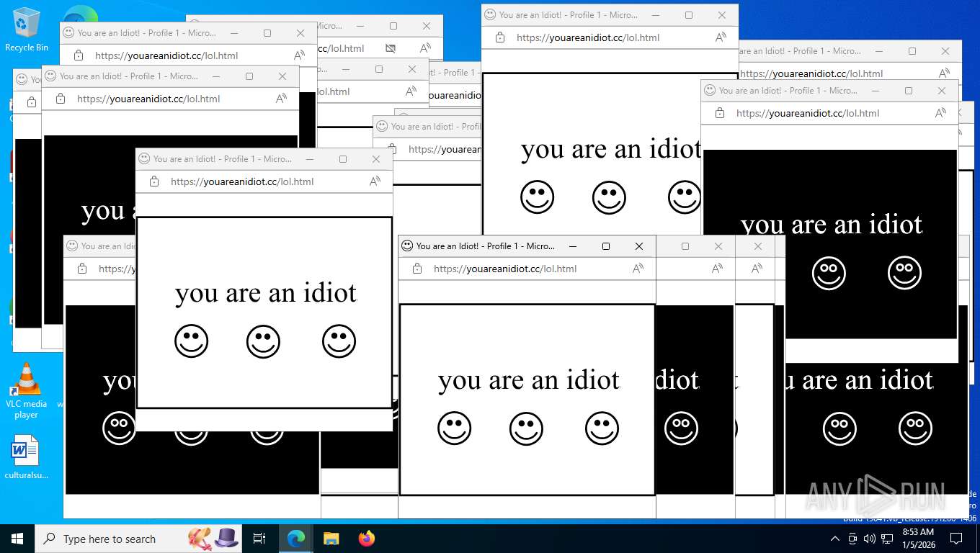Viewport: 980px width, 553px height.
Task: Maximize the active 'You are an Idiot!' window
Action: [606, 246]
